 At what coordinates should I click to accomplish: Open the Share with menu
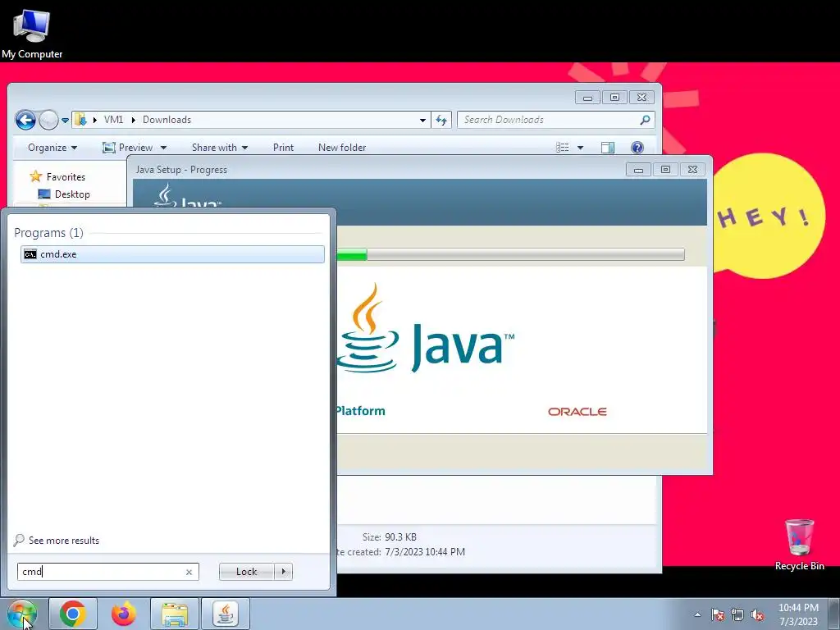pyautogui.click(x=220, y=148)
